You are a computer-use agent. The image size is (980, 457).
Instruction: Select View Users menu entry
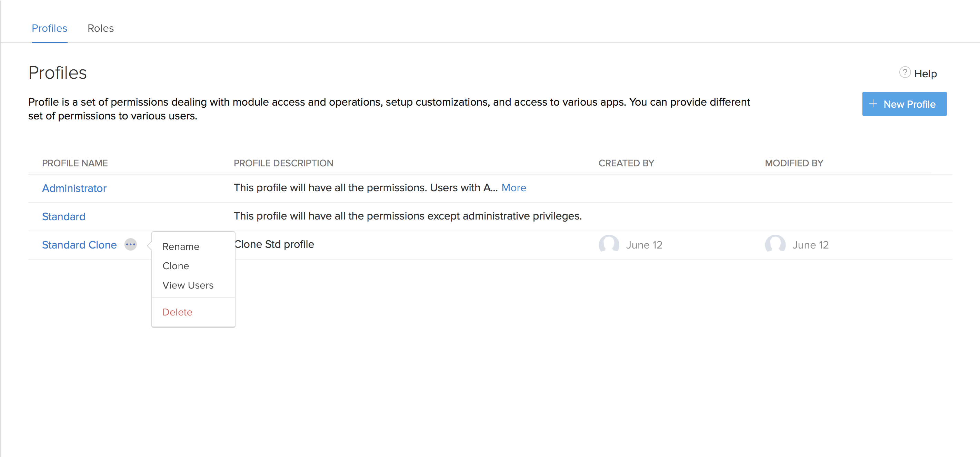click(188, 285)
